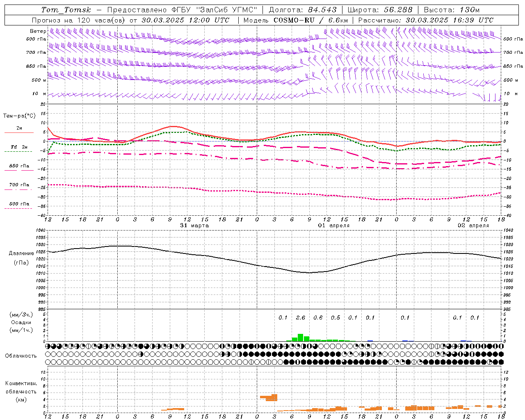Click the '2.6' precipitation amount value
The height and width of the screenshot is (420, 525).
click(301, 317)
